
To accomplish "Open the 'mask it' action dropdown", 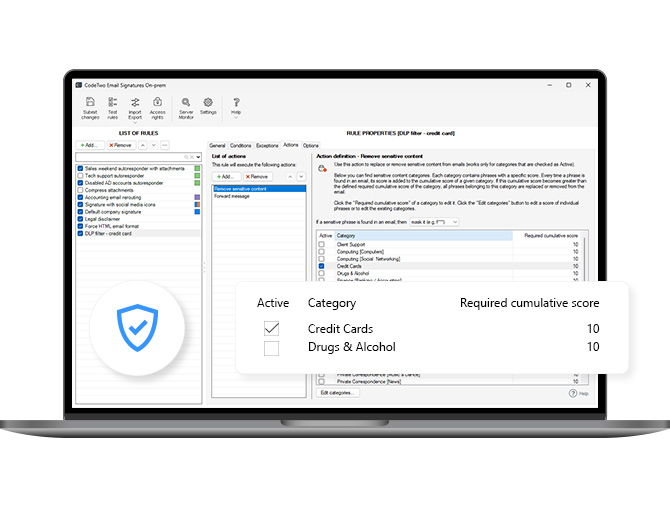I will [437, 222].
